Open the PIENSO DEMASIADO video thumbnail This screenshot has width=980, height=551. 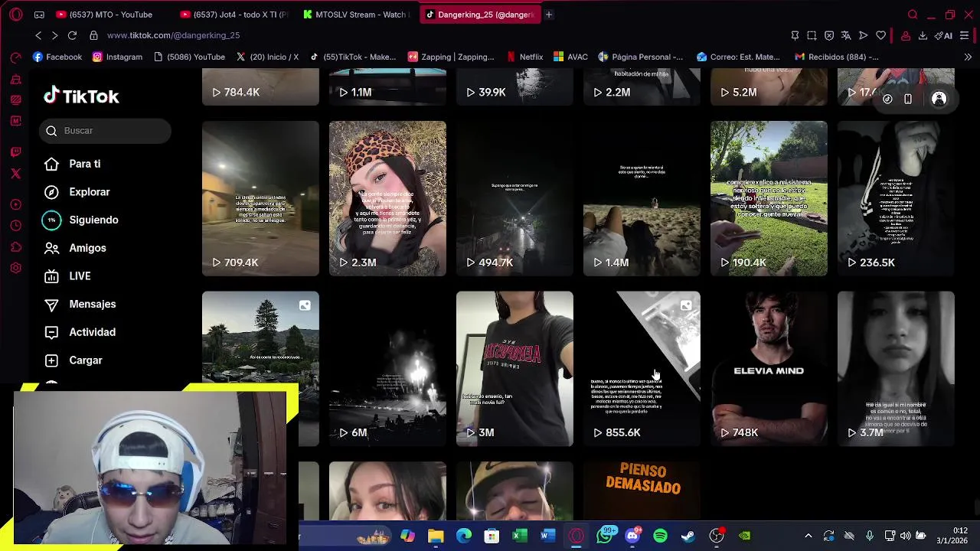pos(642,490)
